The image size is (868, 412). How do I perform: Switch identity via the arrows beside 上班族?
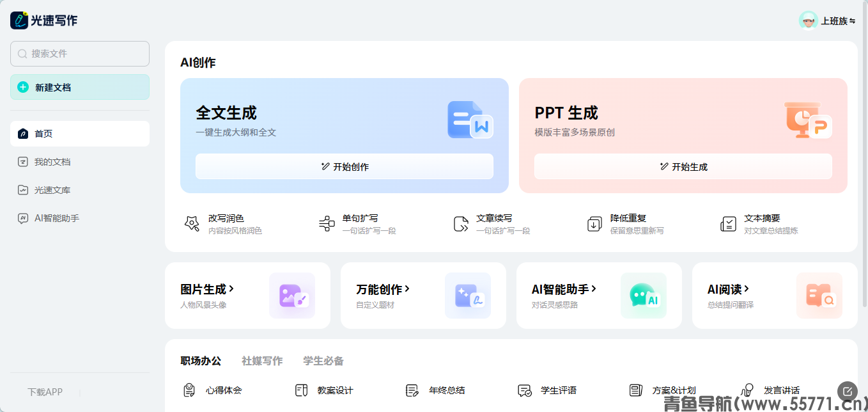853,21
